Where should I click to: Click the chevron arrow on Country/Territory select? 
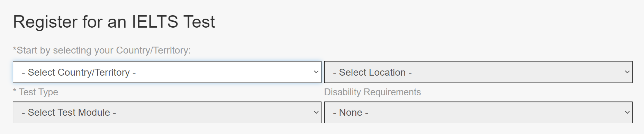(316, 72)
